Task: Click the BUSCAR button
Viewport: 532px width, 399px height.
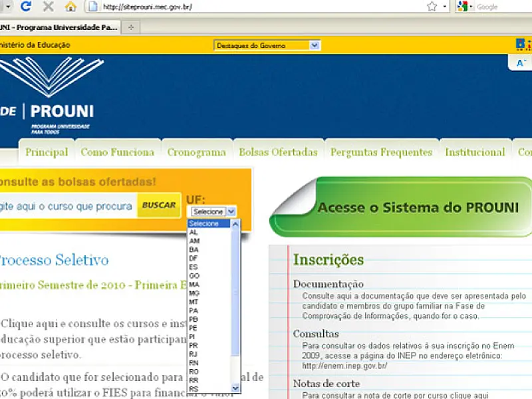Action: tap(159, 205)
